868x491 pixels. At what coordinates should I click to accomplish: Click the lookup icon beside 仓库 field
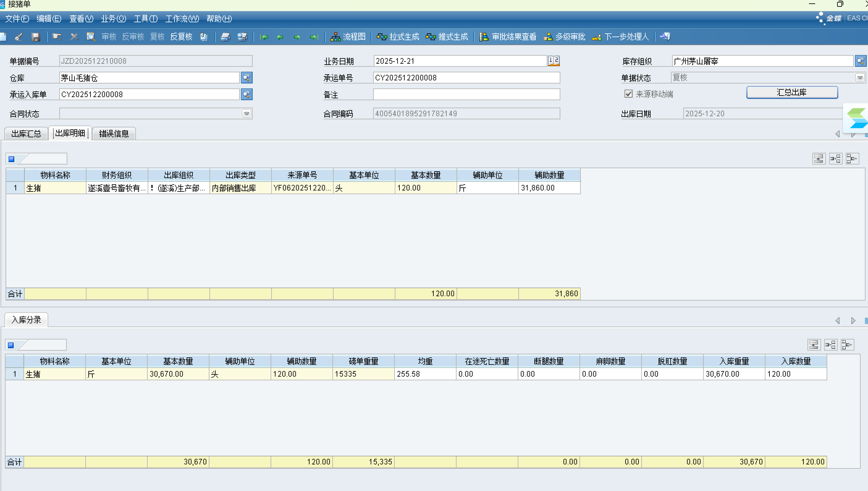coord(246,78)
